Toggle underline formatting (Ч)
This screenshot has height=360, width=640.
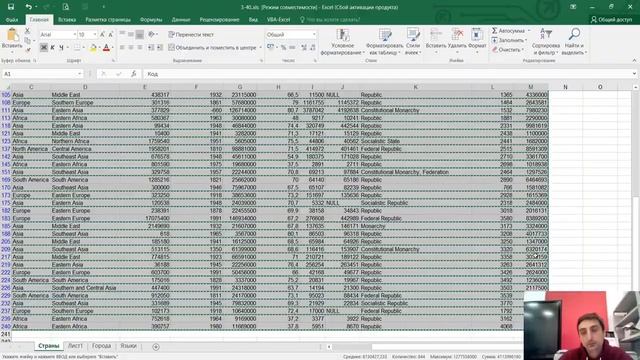click(61, 48)
